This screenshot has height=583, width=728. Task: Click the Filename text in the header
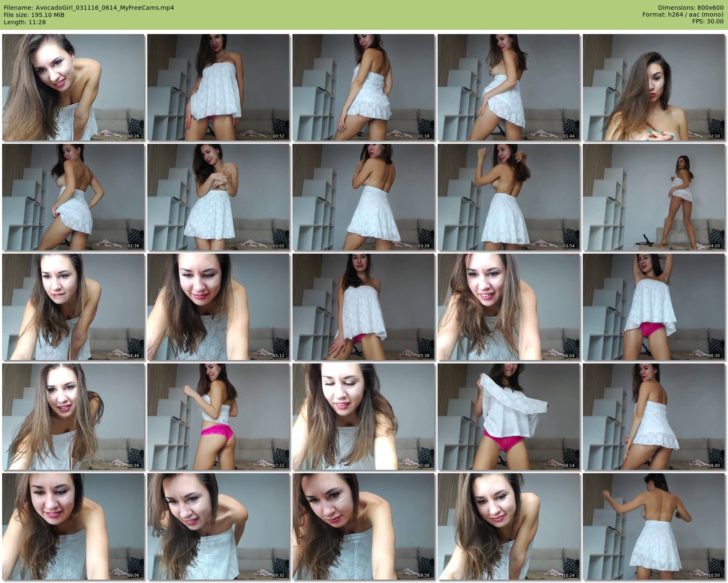pyautogui.click(x=89, y=8)
